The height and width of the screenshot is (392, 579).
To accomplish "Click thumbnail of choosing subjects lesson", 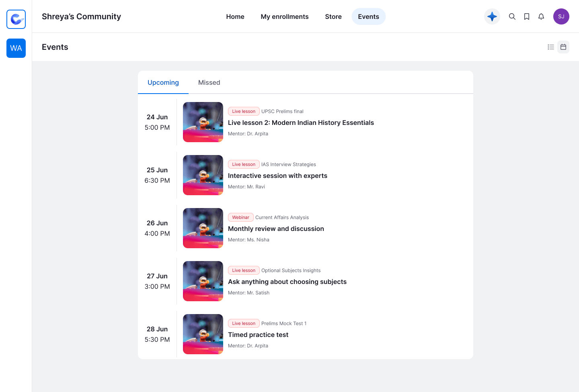I will 203,281.
